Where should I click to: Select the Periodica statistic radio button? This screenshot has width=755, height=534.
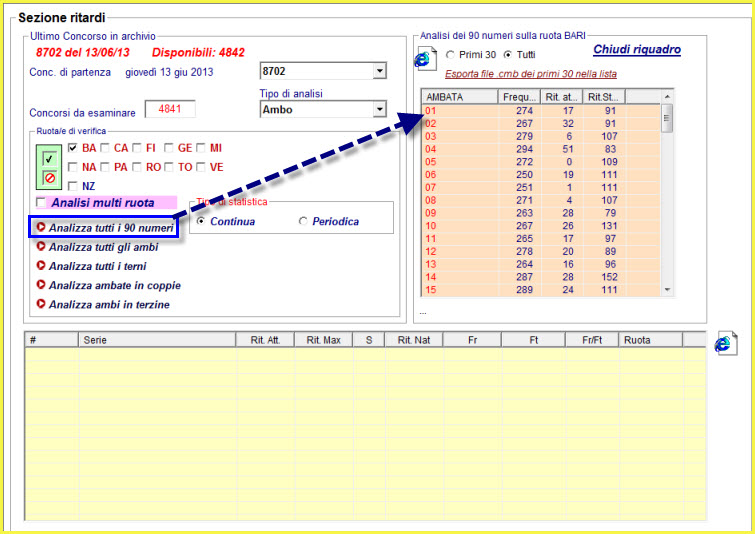tap(303, 221)
